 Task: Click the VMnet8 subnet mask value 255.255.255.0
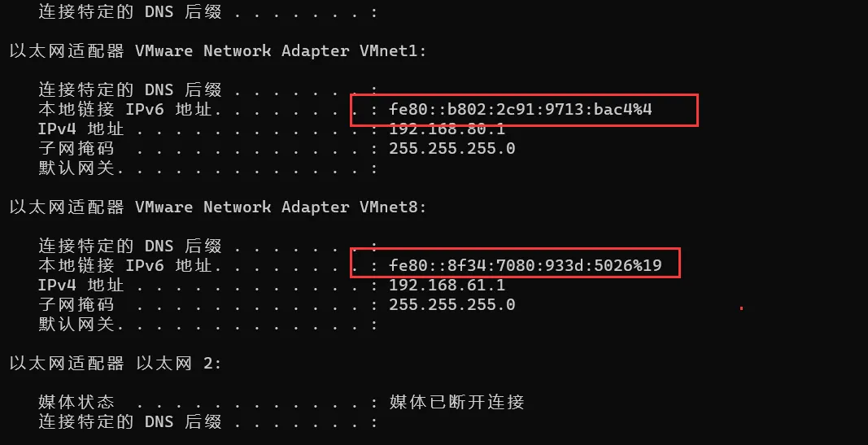tap(452, 305)
